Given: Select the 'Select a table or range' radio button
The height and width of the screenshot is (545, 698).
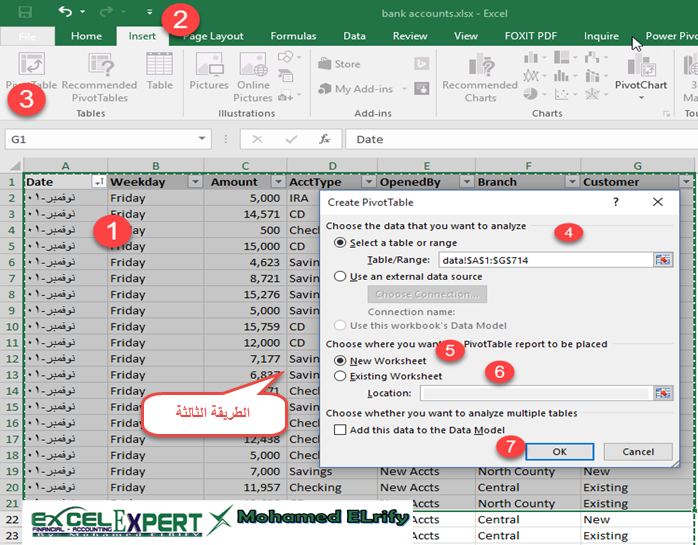Looking at the screenshot, I should [x=340, y=243].
